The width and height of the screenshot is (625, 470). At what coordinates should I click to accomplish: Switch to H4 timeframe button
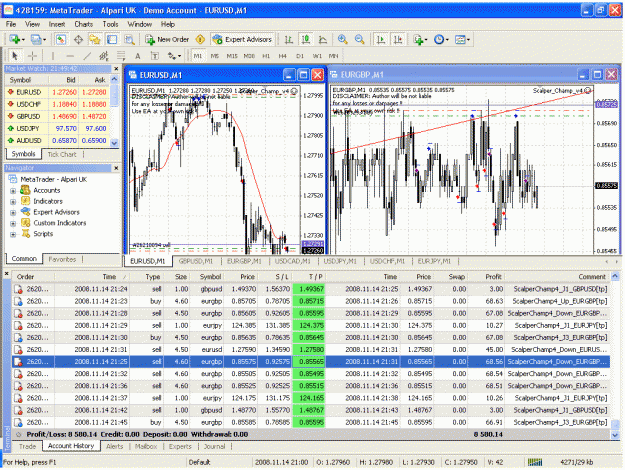[283, 56]
